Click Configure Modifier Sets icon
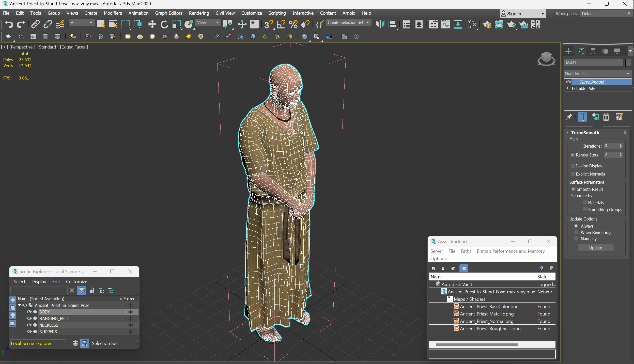This screenshot has height=364, width=634. (619, 117)
